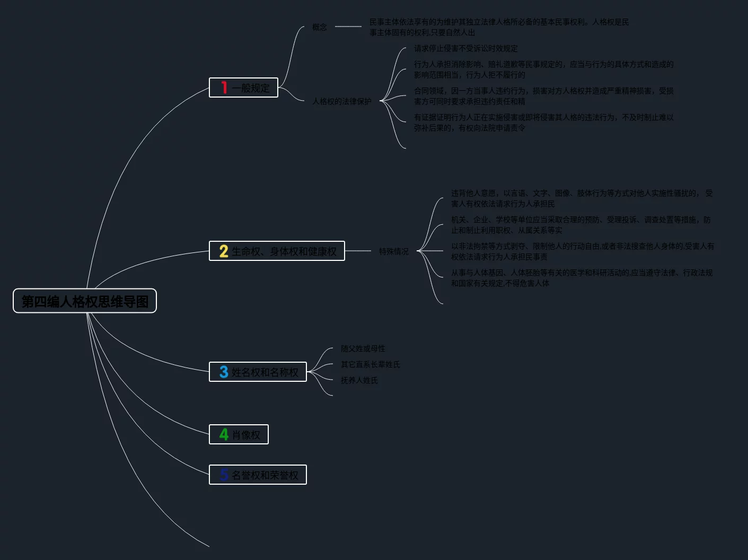
Task: Select the 姓名权和名称权 topic node
Action: [x=265, y=372]
